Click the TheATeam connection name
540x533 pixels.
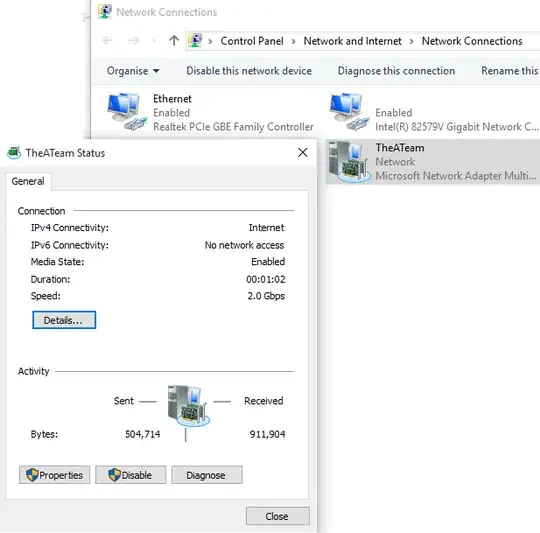pyautogui.click(x=400, y=148)
